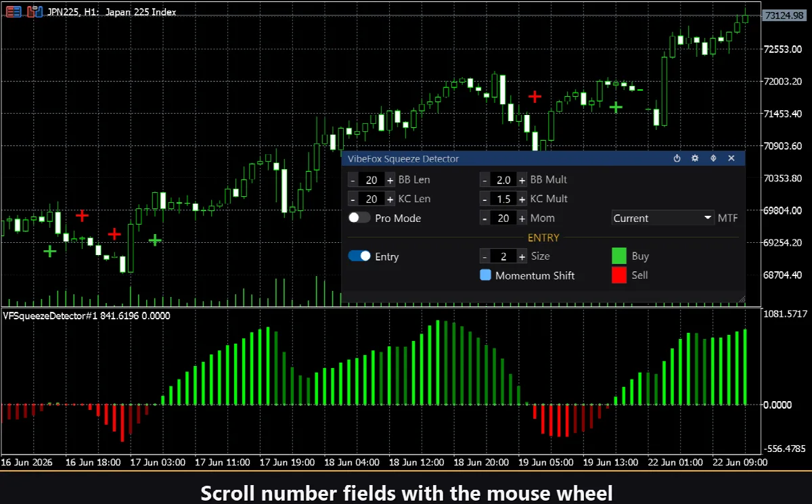Close the VibeFox Squeeze Detector panel
Screen dimensions: 812x504
[731, 158]
